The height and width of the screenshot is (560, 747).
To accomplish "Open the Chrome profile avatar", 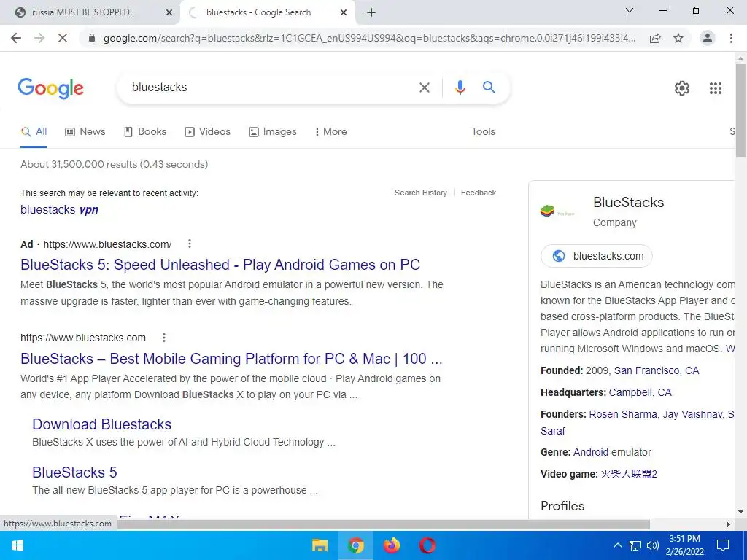I will point(708,38).
